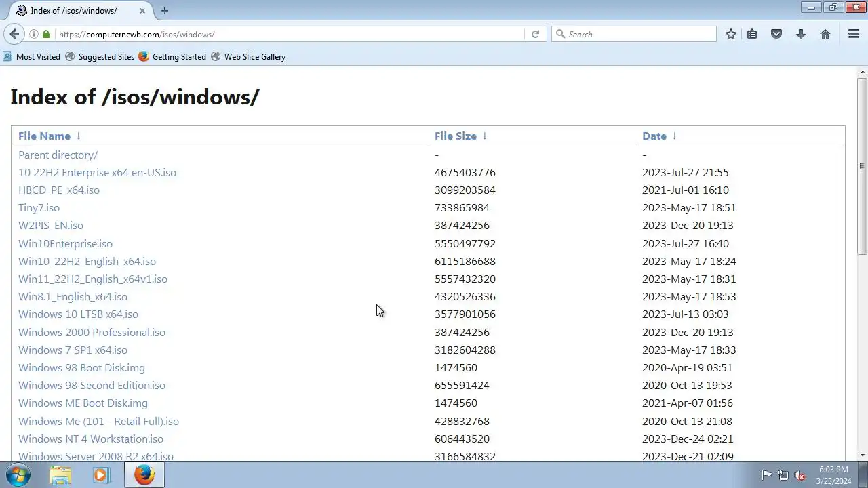Click the Show Desktop strip at taskbar end

point(863,475)
